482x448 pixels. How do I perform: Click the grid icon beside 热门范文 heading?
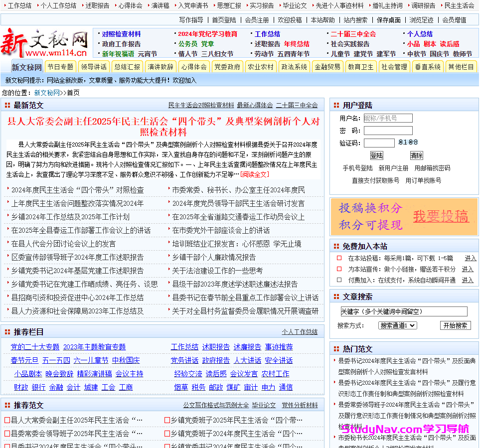[x=336, y=349]
